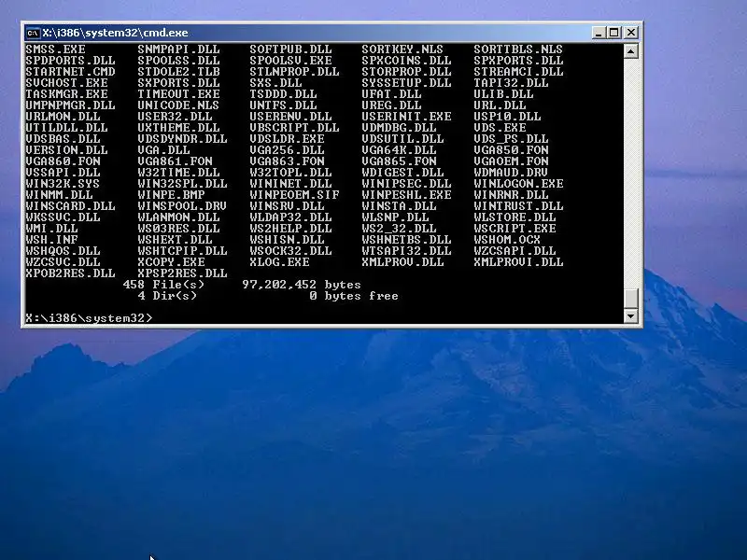Click SNMPAPI.DLL in the listing

pos(178,49)
